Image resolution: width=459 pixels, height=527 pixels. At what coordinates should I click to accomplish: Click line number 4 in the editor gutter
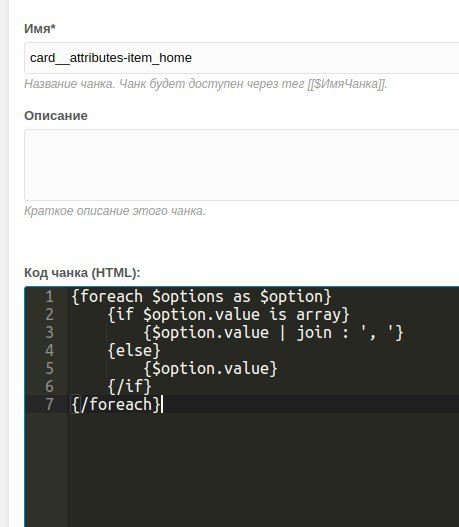click(50, 351)
